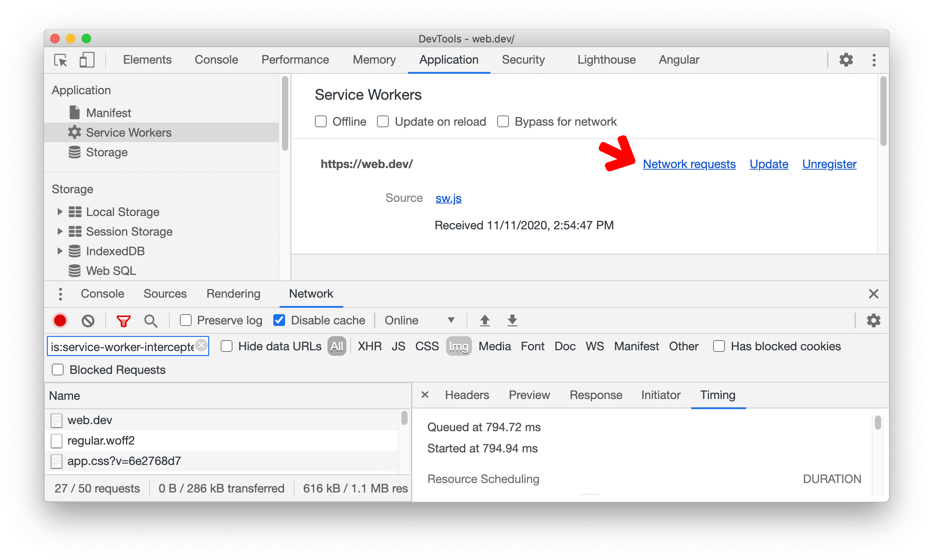Image resolution: width=933 pixels, height=560 pixels.
Task: Toggle the Offline checkbox
Action: (320, 122)
